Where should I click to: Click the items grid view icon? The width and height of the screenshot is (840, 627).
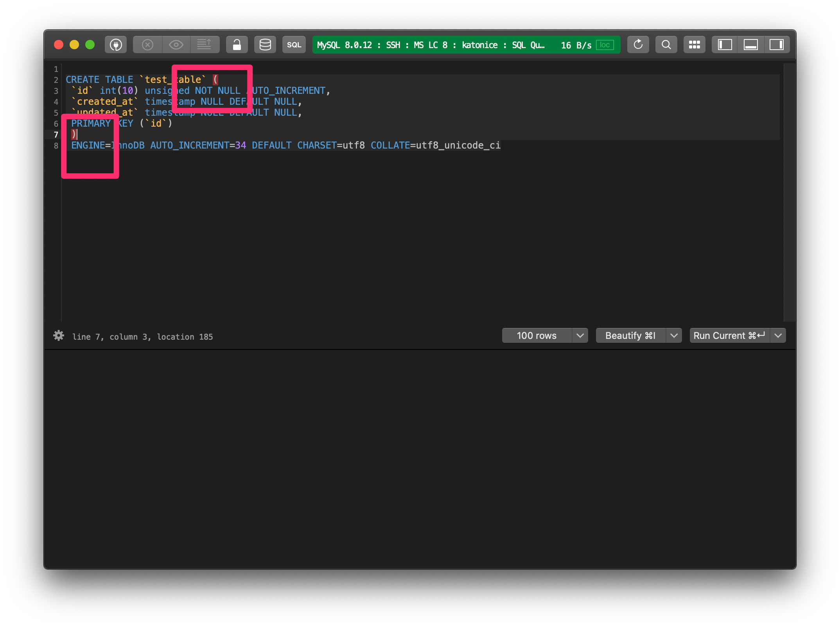(694, 44)
